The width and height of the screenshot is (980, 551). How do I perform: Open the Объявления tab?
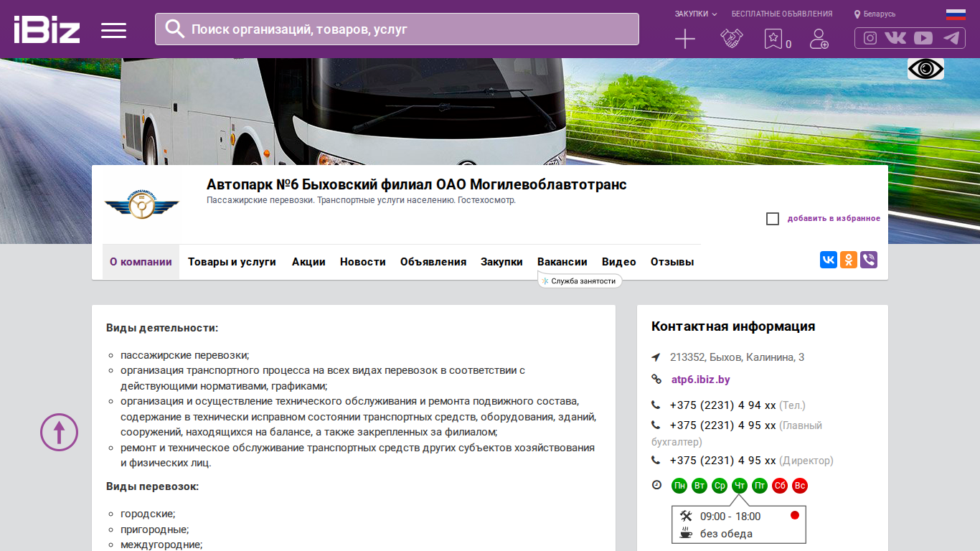(x=433, y=262)
